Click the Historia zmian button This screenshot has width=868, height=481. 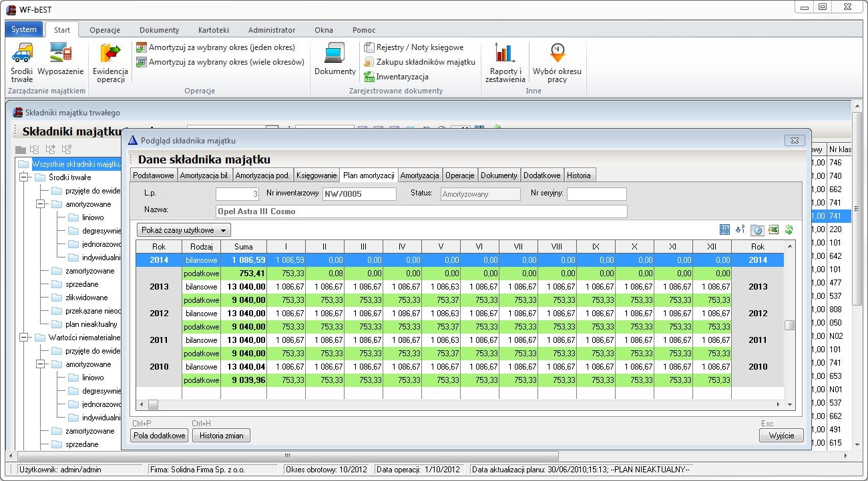click(221, 436)
